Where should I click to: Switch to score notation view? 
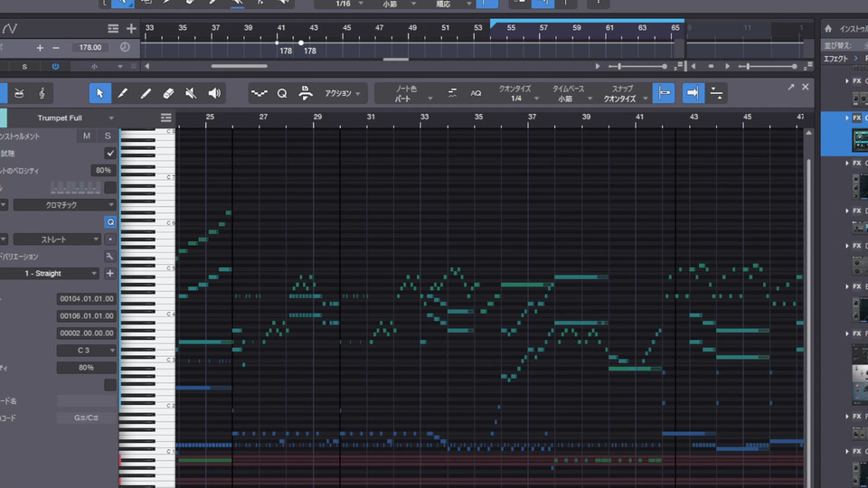42,93
